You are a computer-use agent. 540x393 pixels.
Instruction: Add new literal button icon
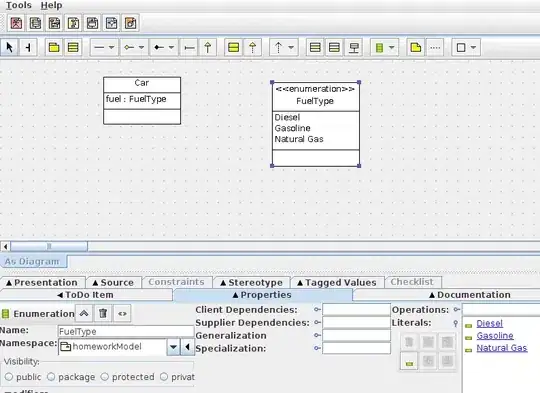click(x=409, y=361)
